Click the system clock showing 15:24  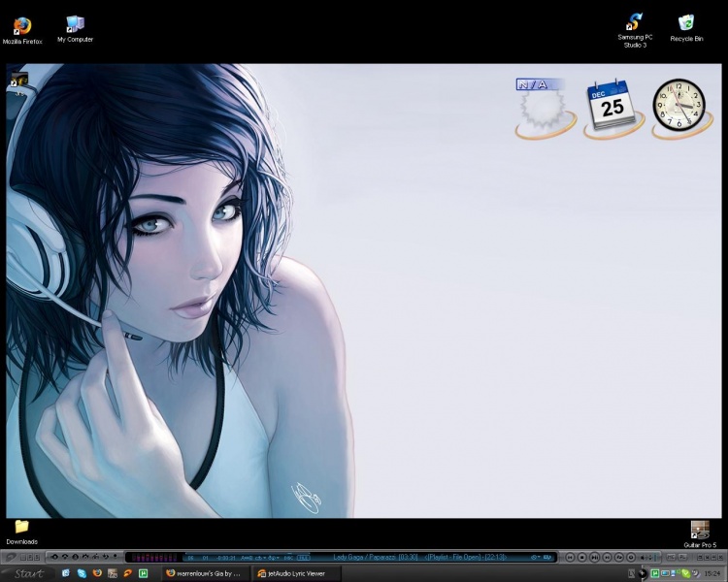point(711,573)
